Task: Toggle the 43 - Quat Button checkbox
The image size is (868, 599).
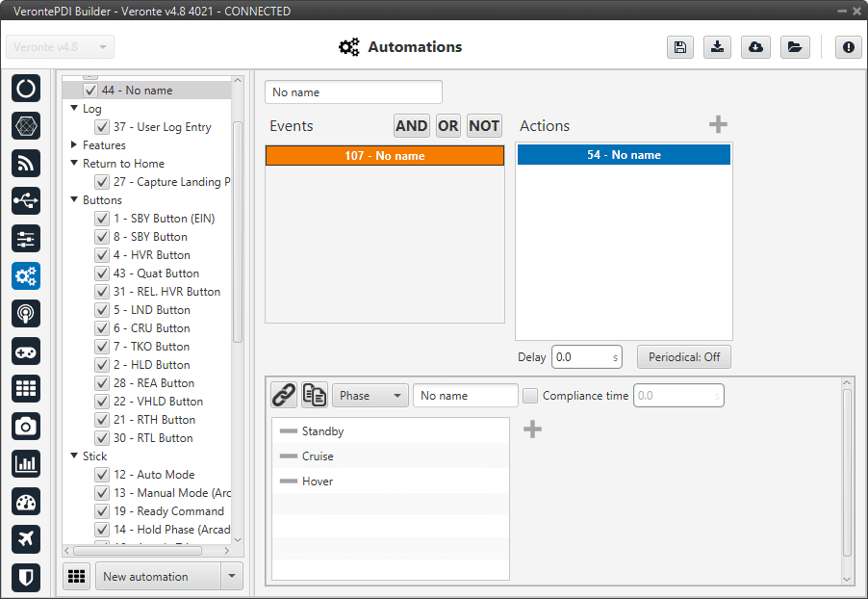Action: pos(102,273)
